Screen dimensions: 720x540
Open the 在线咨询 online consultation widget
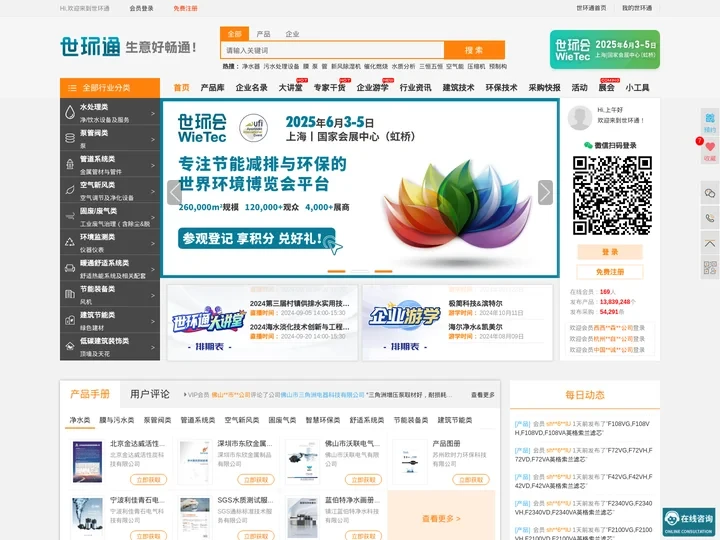689,522
